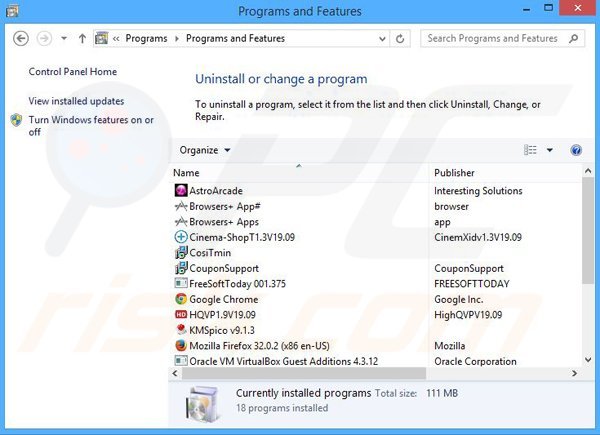Click the Browsers+ Apps program icon
600x435 pixels.
pos(181,222)
